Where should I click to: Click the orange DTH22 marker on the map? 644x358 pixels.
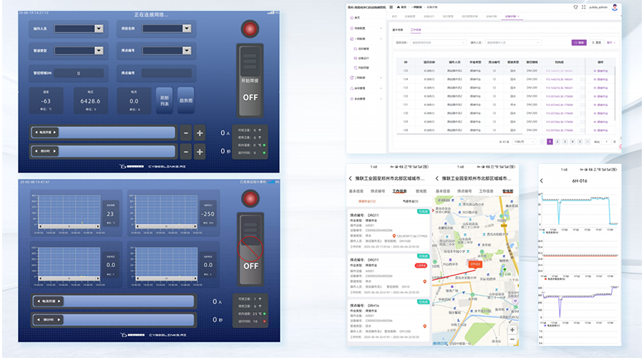[x=475, y=263]
